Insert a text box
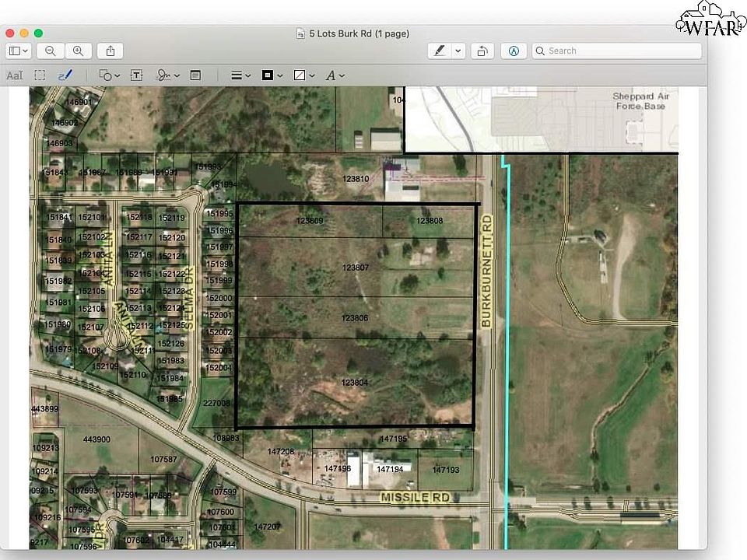 click(x=136, y=75)
